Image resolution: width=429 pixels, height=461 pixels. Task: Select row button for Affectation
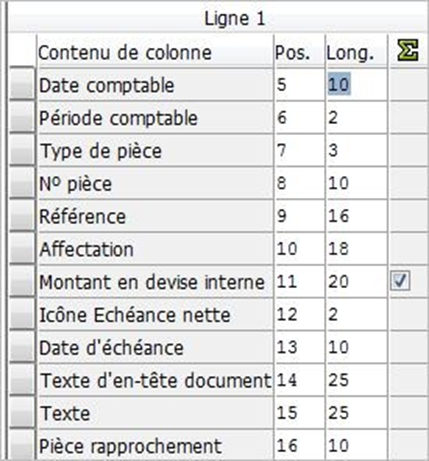pyautogui.click(x=22, y=248)
